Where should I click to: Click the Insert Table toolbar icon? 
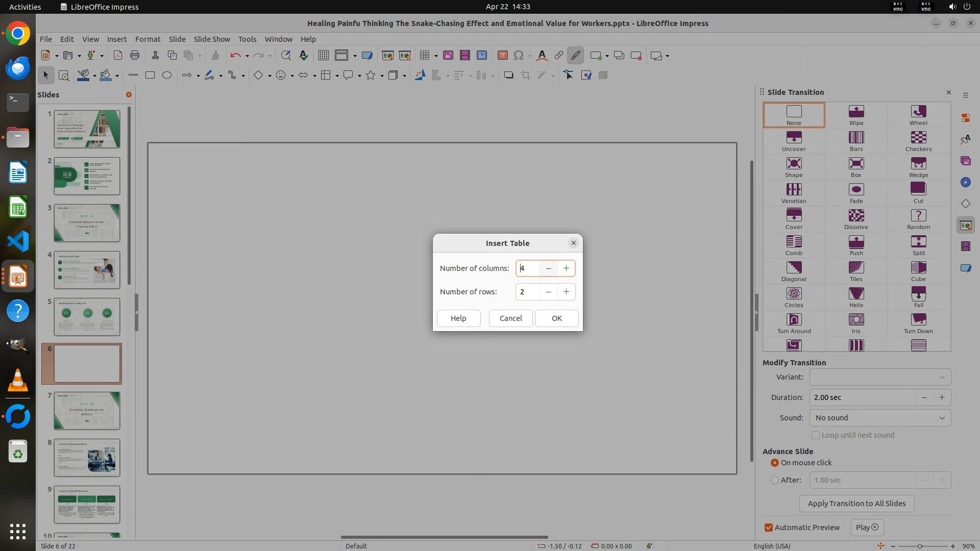click(424, 56)
